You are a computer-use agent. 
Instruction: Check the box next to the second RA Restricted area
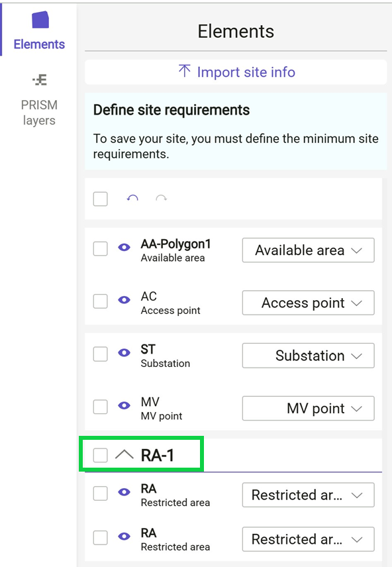point(100,539)
